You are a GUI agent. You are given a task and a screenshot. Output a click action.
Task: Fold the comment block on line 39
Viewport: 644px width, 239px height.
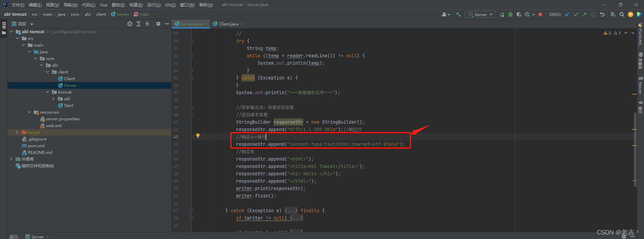click(191, 107)
